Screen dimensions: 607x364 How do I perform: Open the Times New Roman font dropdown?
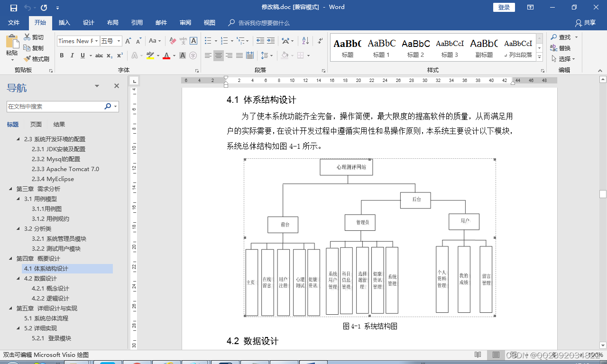(96, 41)
